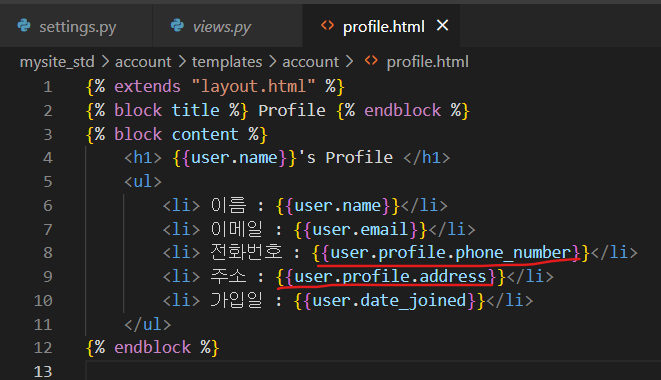Click the profile.html breadcrumb item
Screen dimensions: 661x380
click(427, 62)
